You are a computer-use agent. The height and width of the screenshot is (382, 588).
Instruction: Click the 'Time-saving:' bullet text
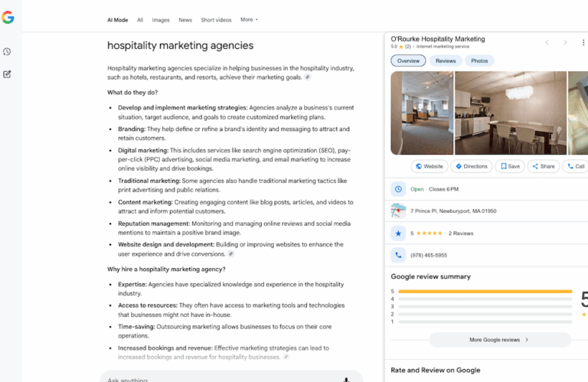[x=136, y=327]
